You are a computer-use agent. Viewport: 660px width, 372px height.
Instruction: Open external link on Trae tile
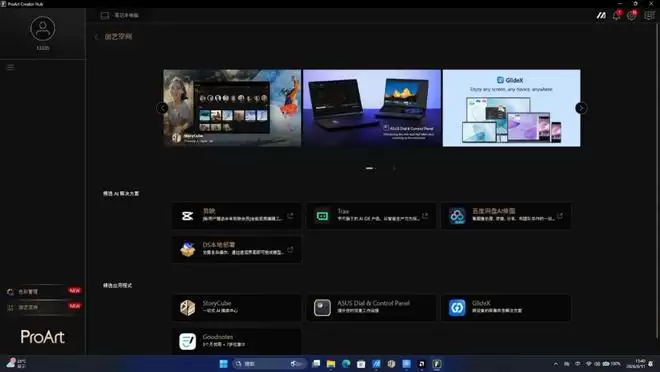(425, 215)
